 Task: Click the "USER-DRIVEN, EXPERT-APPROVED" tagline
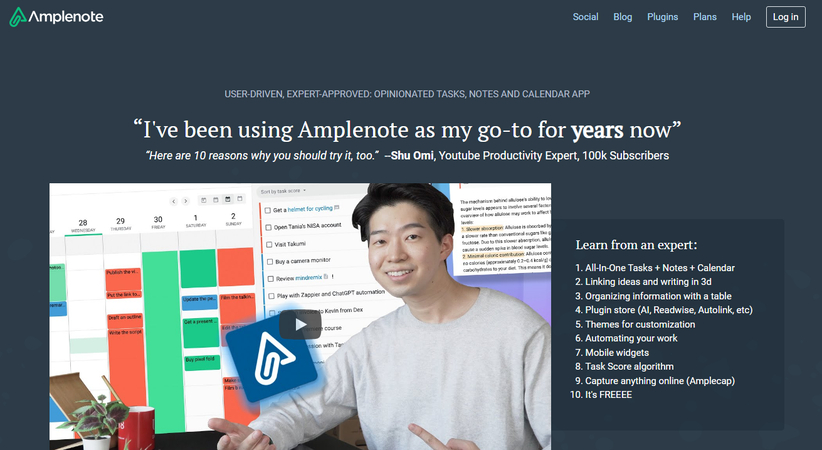407,94
